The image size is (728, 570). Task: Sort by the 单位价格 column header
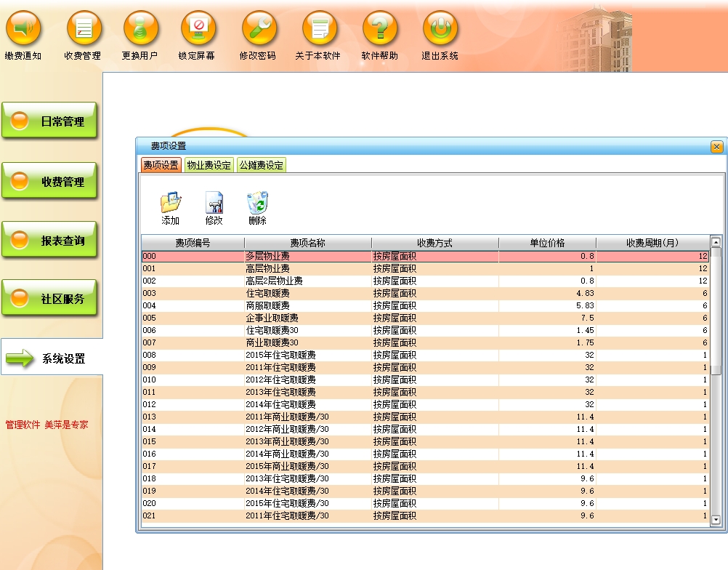pos(547,243)
